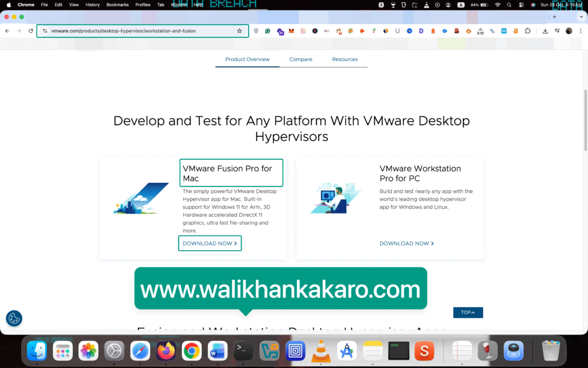Click the bookmark star in address bar
The width and height of the screenshot is (588, 368).
pos(239,31)
